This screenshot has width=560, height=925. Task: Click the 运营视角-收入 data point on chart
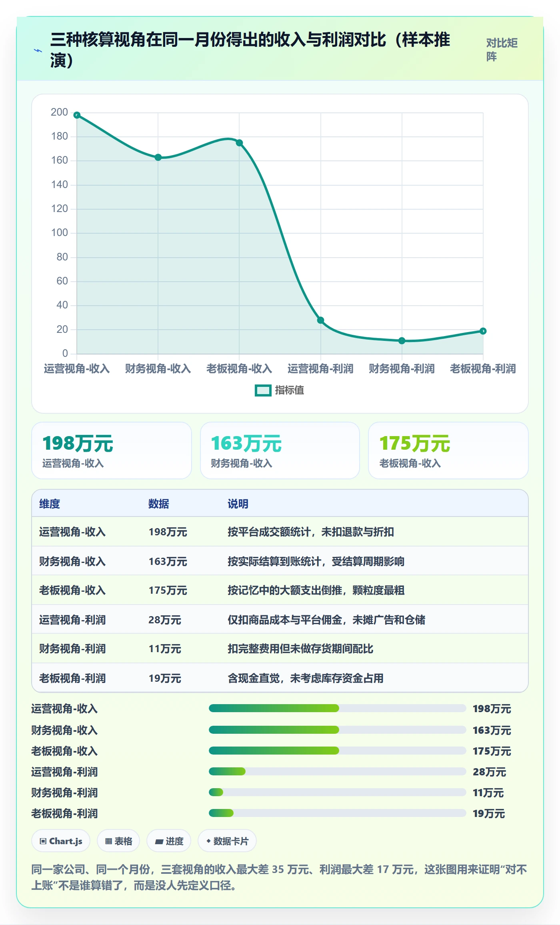coord(77,115)
